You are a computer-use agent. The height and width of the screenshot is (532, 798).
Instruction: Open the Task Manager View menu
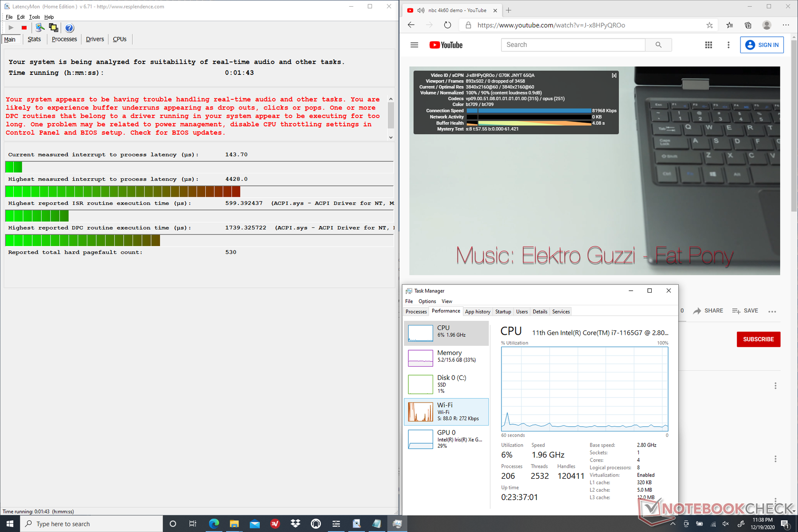[447, 301]
